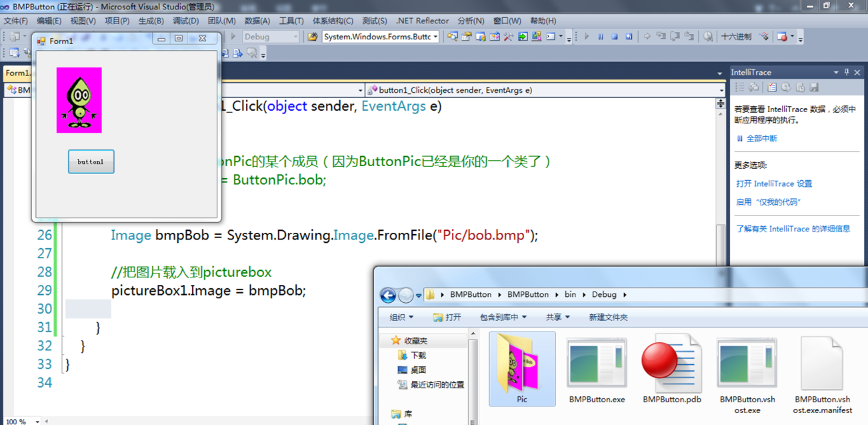Open the 组织 dropdown in Explorer

point(401,317)
